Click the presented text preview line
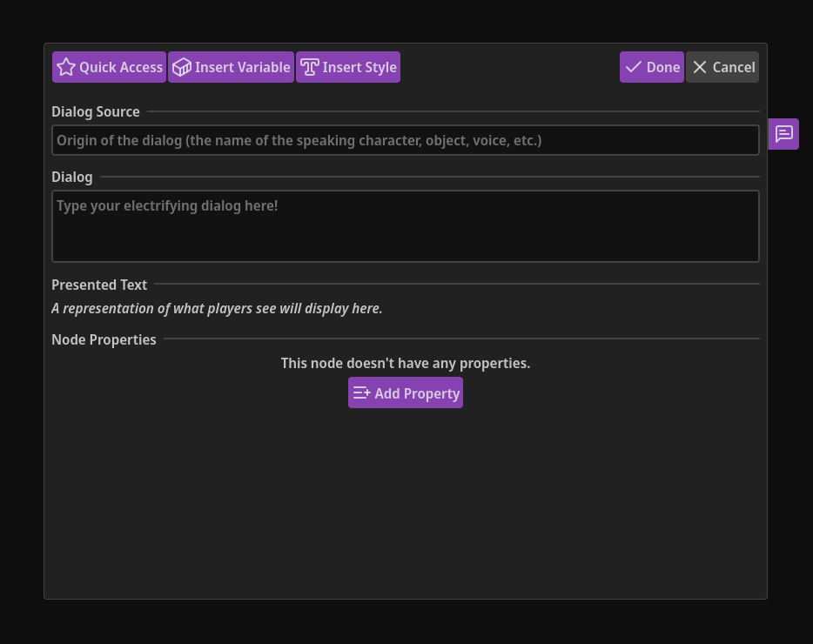Screen dimensions: 813x644 click(217, 308)
